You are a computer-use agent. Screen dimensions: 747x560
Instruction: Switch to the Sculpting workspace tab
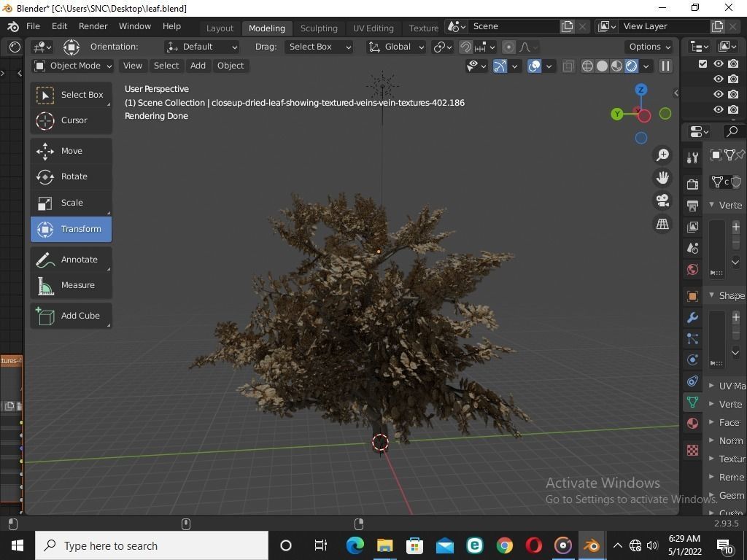pyautogui.click(x=319, y=28)
